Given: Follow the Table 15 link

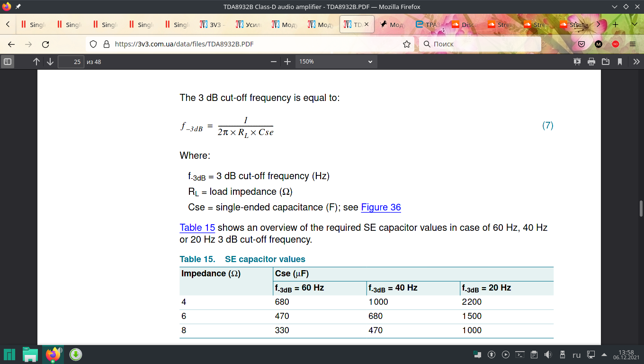Looking at the screenshot, I should point(197,227).
